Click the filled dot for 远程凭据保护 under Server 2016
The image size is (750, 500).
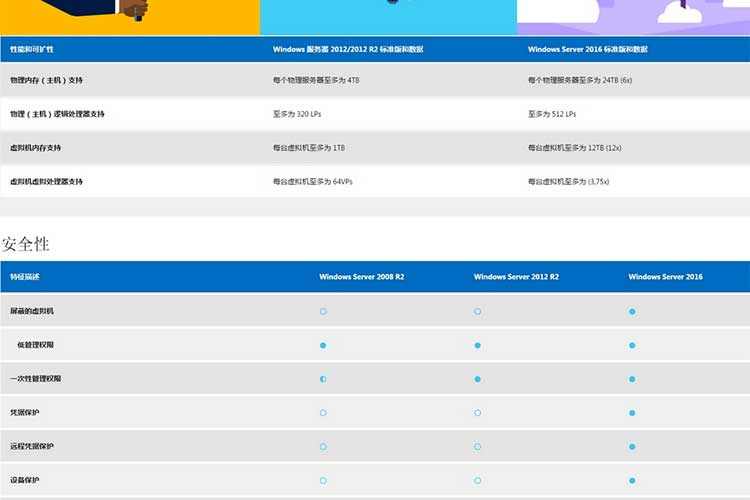tap(632, 447)
